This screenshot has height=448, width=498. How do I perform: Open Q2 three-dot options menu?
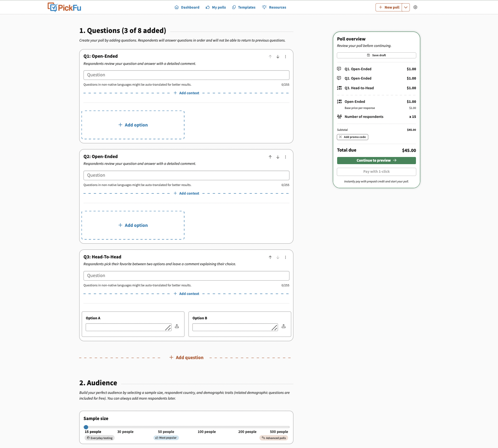pos(286,157)
